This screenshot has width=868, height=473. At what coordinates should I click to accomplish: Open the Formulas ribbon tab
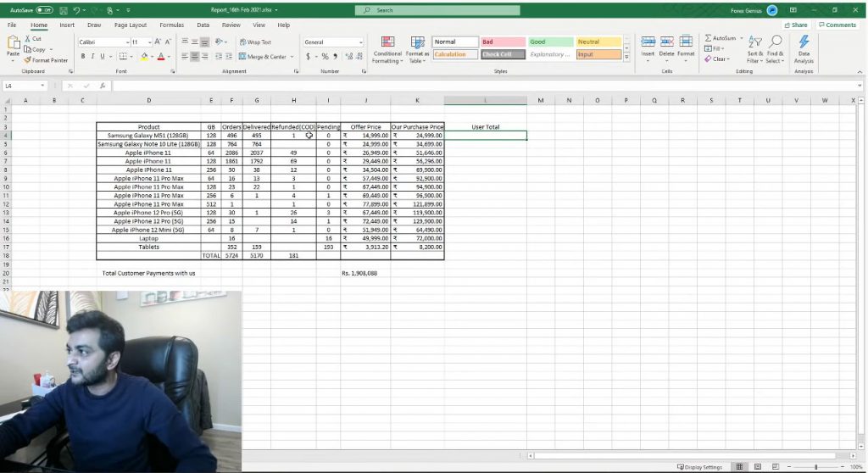[171, 25]
